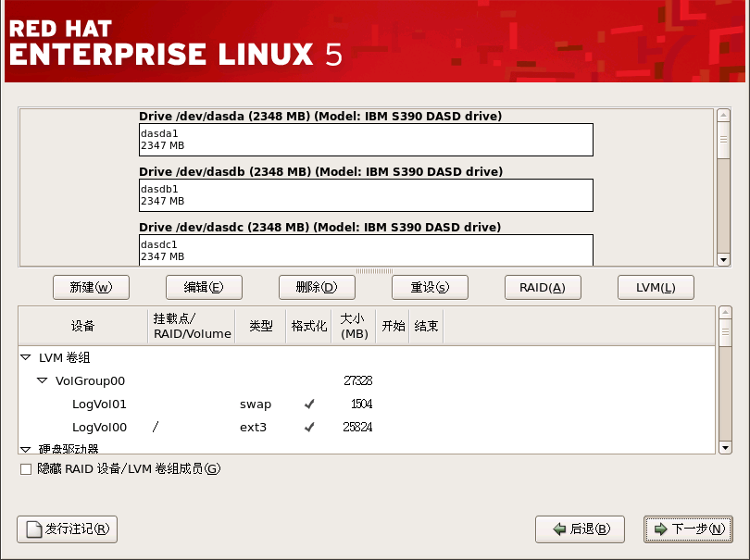Select the dasdb1 partition block
The image size is (750, 560).
[366, 195]
